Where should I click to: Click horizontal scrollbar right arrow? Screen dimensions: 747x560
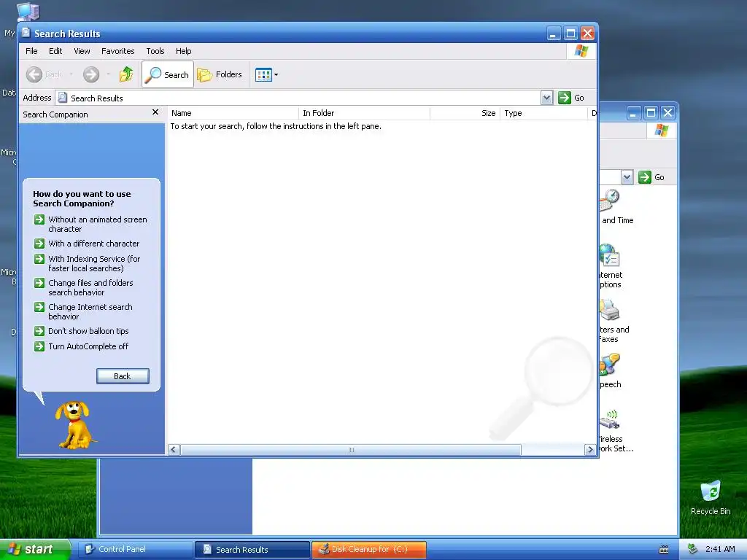point(590,449)
